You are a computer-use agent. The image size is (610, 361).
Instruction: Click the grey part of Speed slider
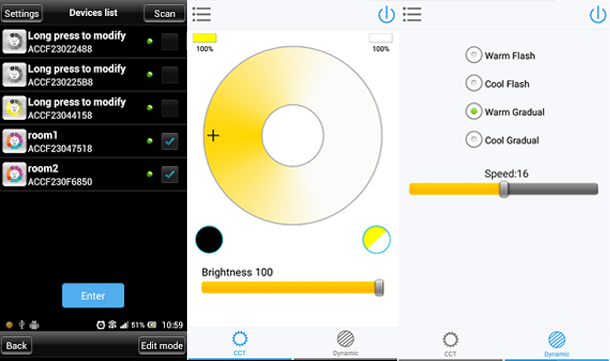(x=553, y=189)
